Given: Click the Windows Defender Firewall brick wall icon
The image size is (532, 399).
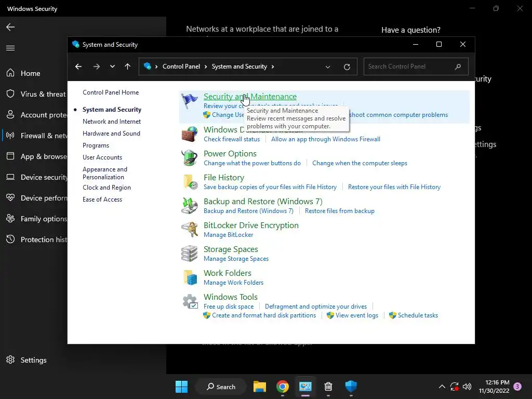Looking at the screenshot, I should point(189,134).
